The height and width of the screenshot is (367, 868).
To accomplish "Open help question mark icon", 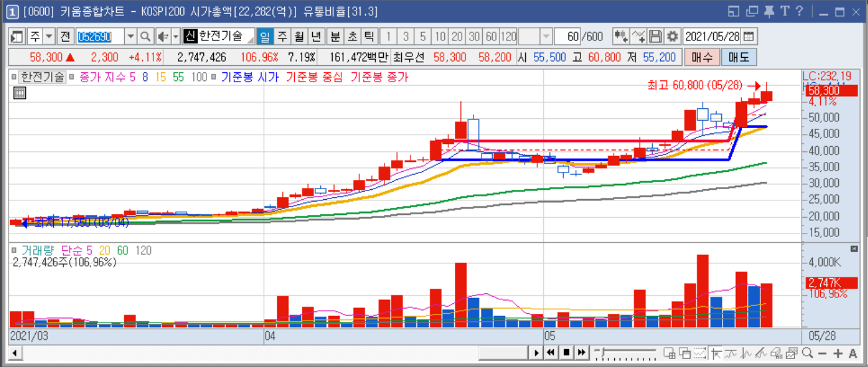I will [x=800, y=11].
